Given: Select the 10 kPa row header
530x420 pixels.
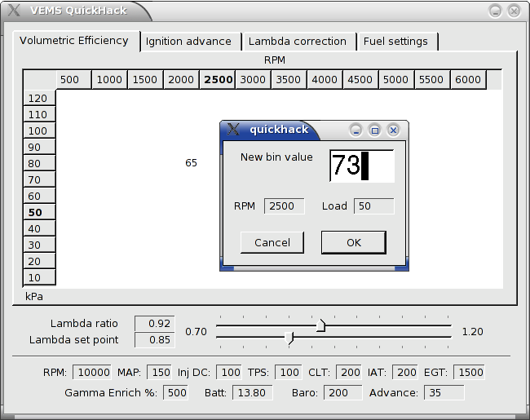Looking at the screenshot, I should tap(39, 277).
